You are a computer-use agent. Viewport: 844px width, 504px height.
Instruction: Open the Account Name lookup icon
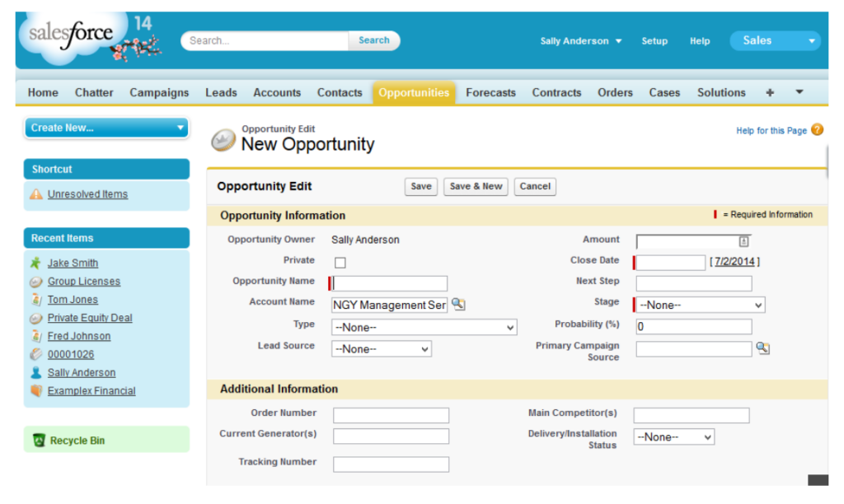pyautogui.click(x=458, y=305)
